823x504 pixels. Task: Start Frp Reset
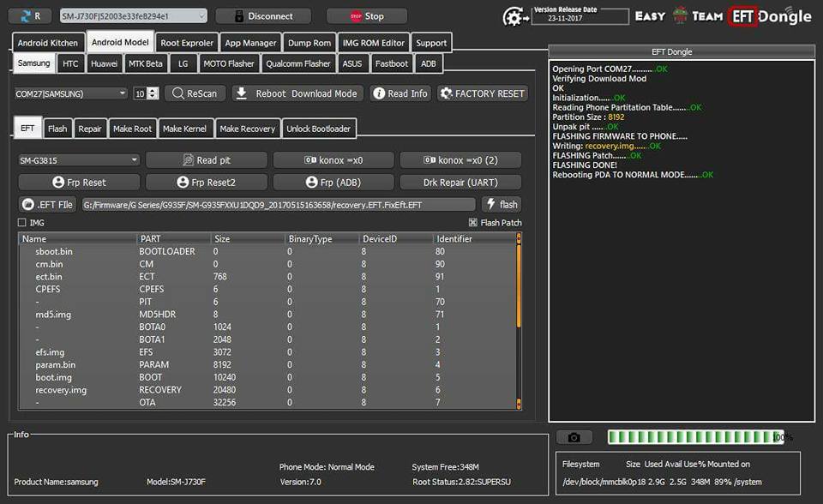pos(79,183)
